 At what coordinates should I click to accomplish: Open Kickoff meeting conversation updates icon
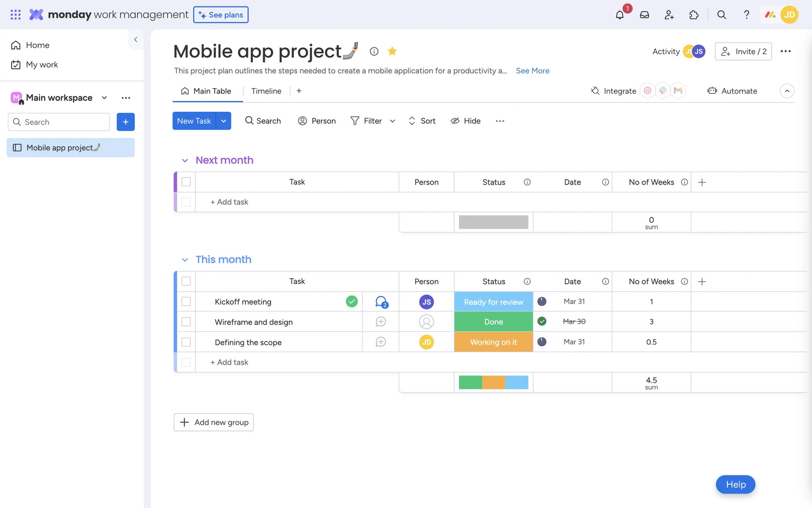[x=381, y=302]
